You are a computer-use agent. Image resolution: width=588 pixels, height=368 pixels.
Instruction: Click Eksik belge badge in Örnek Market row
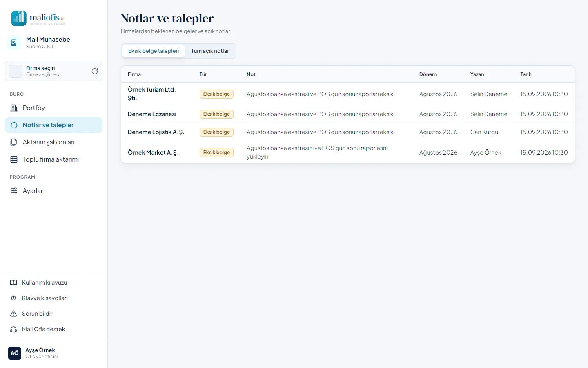216,153
